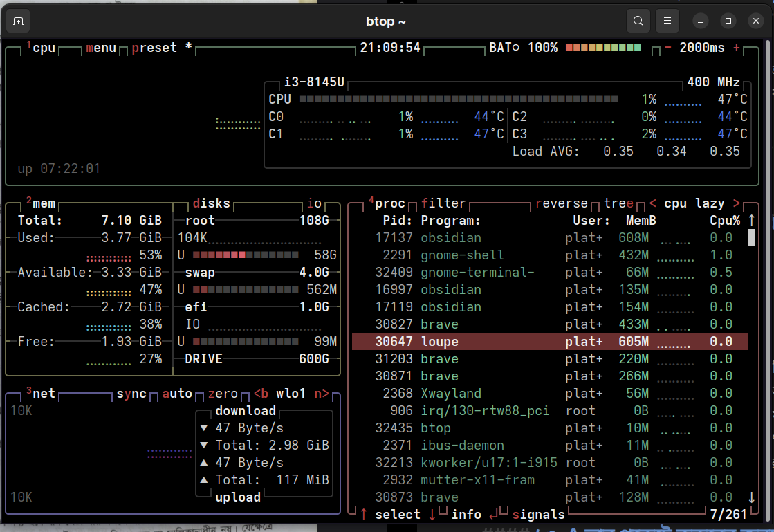Open the terminal search magnifier icon
The image size is (774, 532).
(x=638, y=21)
